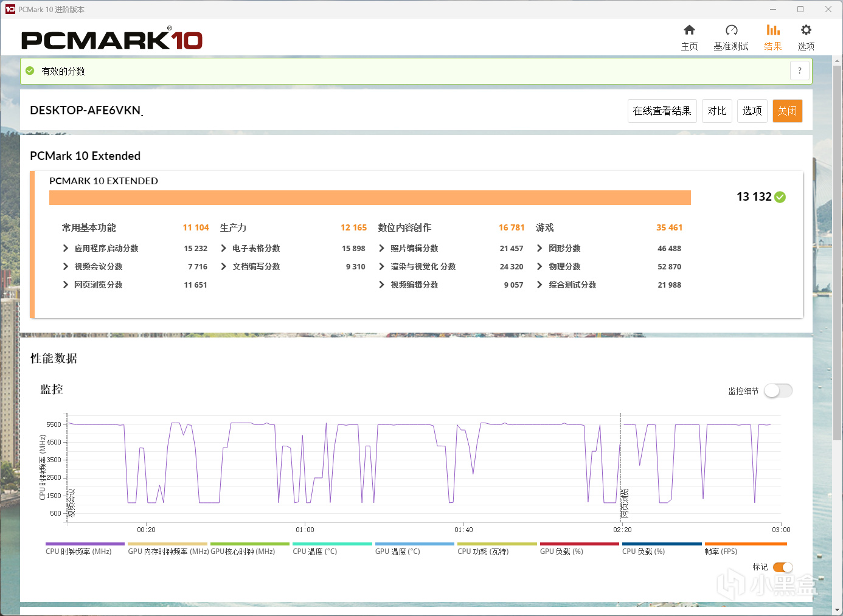This screenshot has height=616, width=843.
Task: Expand 视频编辑分数 row
Action: pyautogui.click(x=382, y=285)
